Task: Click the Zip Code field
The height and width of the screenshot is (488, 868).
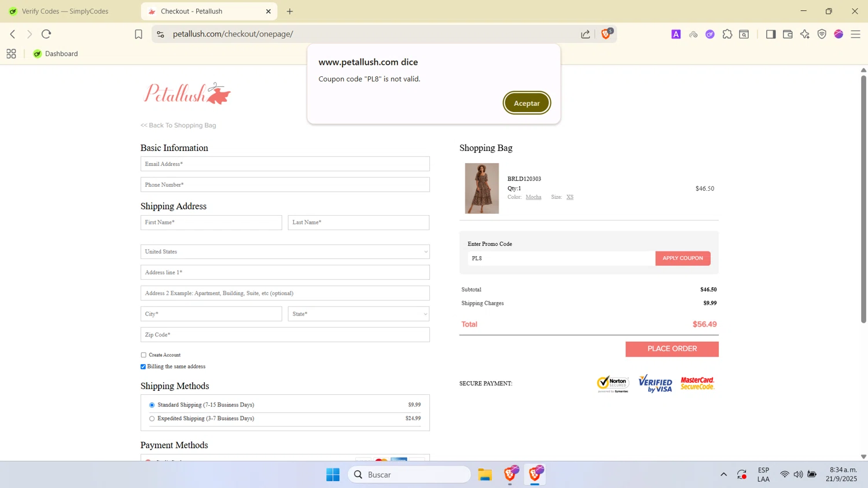Action: 285,335
